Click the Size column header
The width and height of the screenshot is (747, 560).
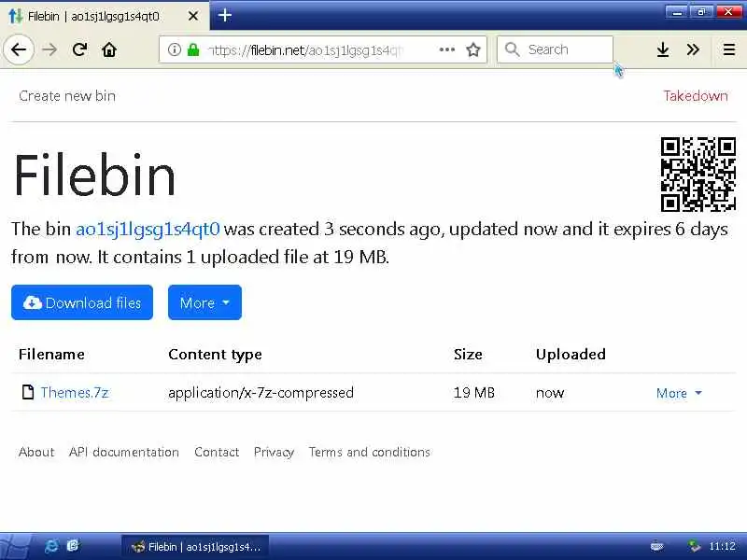click(468, 355)
